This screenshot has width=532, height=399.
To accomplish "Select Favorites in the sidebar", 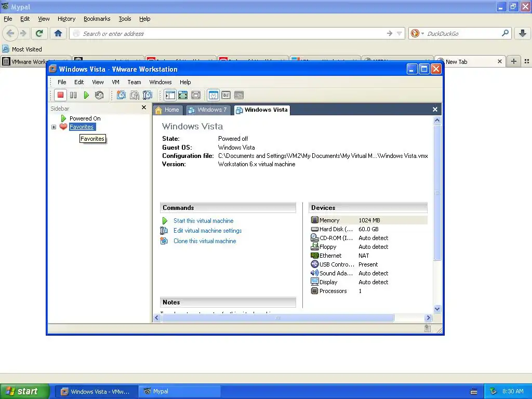I will pyautogui.click(x=82, y=127).
